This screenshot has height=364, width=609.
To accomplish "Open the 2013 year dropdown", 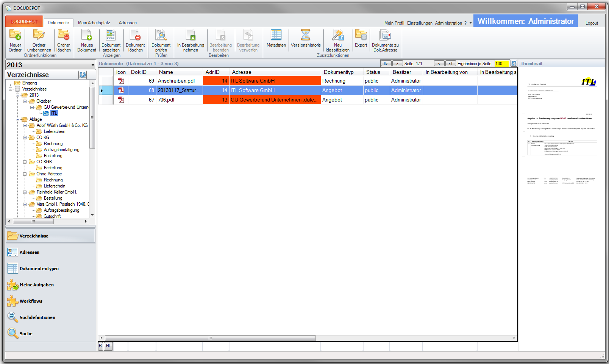I will 93,65.
